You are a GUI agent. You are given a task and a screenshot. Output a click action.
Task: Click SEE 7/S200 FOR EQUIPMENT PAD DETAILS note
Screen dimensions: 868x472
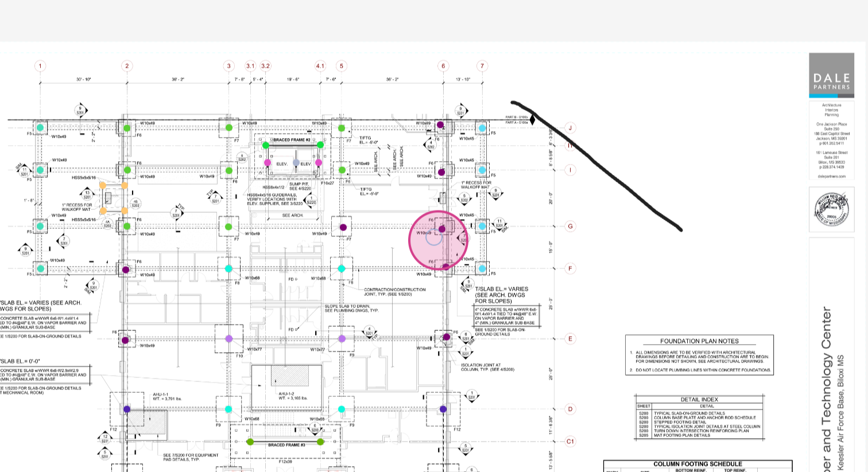click(191, 458)
